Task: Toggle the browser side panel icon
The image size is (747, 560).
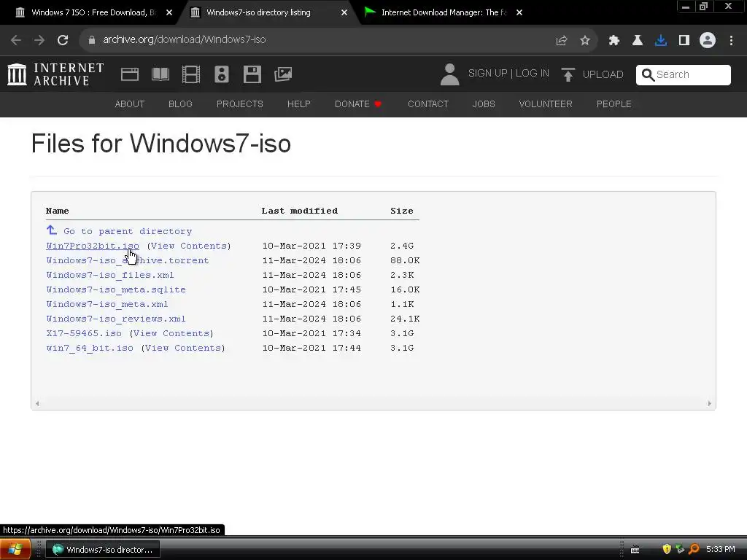Action: coord(684,40)
